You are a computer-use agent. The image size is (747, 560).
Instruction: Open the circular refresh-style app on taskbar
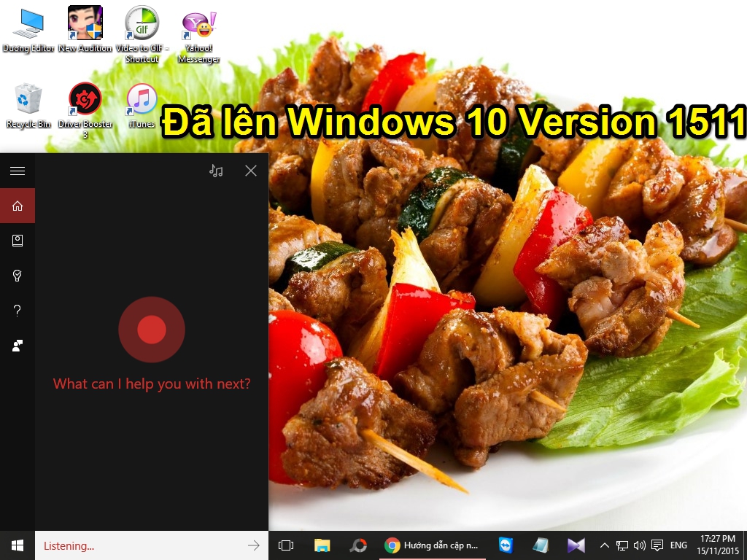coord(358,545)
